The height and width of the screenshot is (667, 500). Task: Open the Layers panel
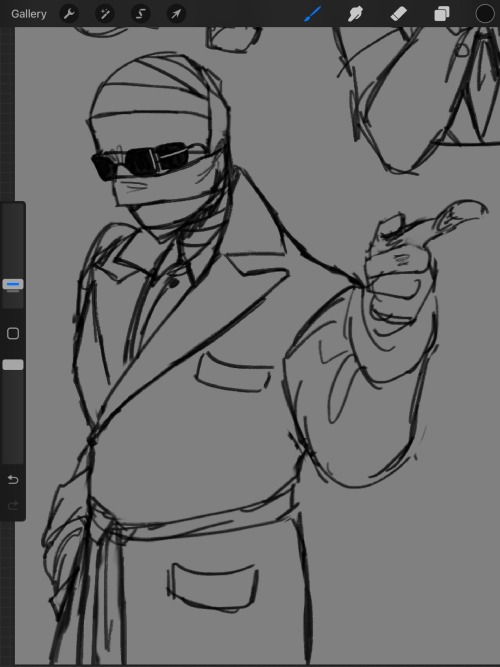click(442, 14)
